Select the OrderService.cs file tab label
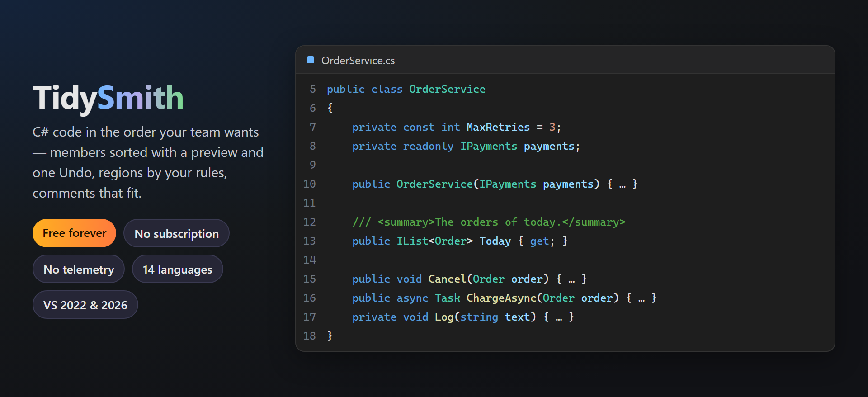 pos(358,61)
